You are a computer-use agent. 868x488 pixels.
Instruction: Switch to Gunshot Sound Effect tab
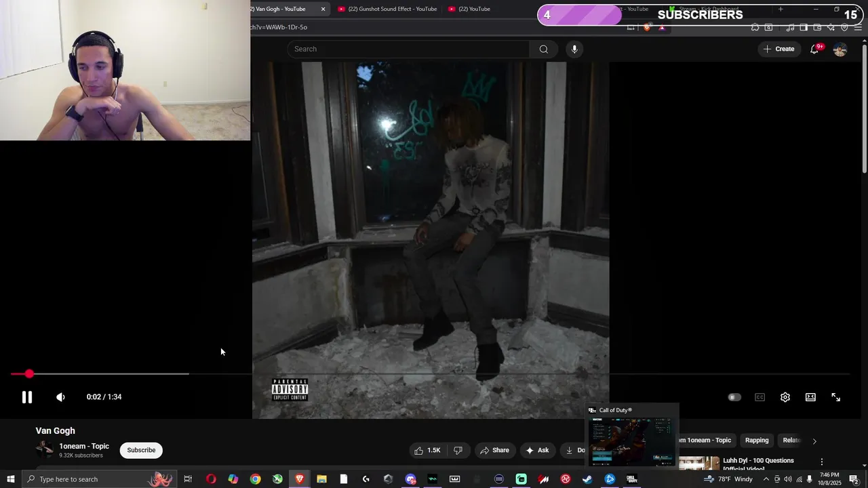click(x=387, y=9)
